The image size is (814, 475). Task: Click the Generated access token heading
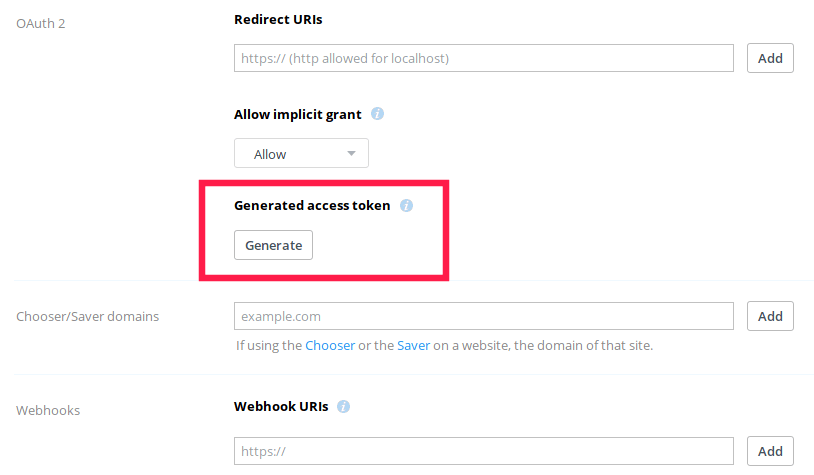[x=312, y=206]
